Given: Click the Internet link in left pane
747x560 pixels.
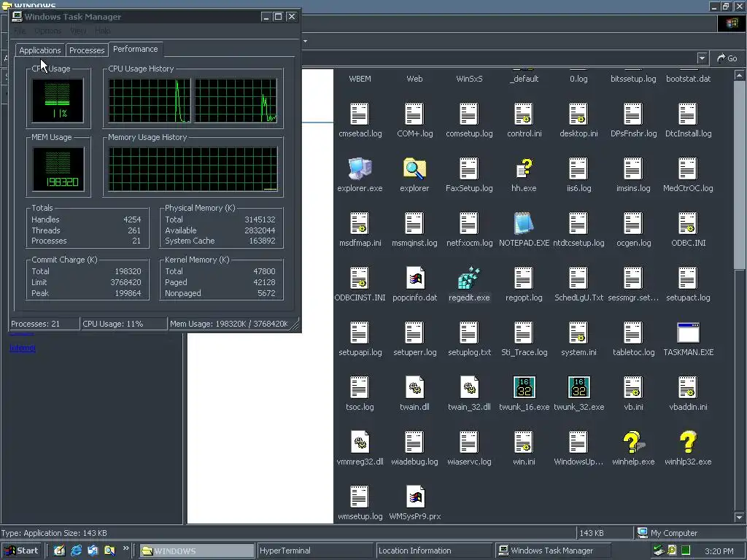Looking at the screenshot, I should click(23, 348).
